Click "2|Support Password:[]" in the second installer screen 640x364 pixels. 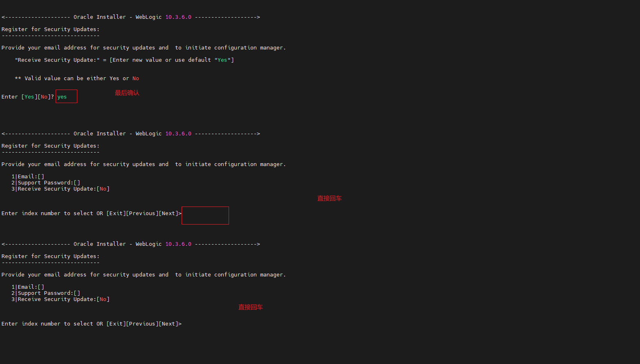coord(46,183)
